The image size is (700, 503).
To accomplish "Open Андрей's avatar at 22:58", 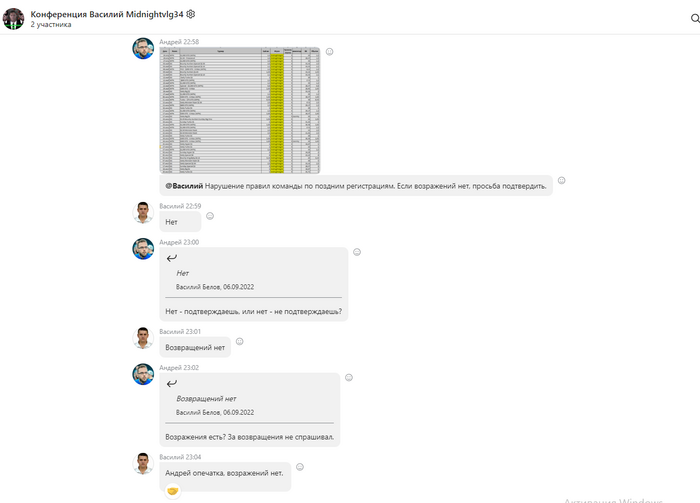I will pos(143,49).
